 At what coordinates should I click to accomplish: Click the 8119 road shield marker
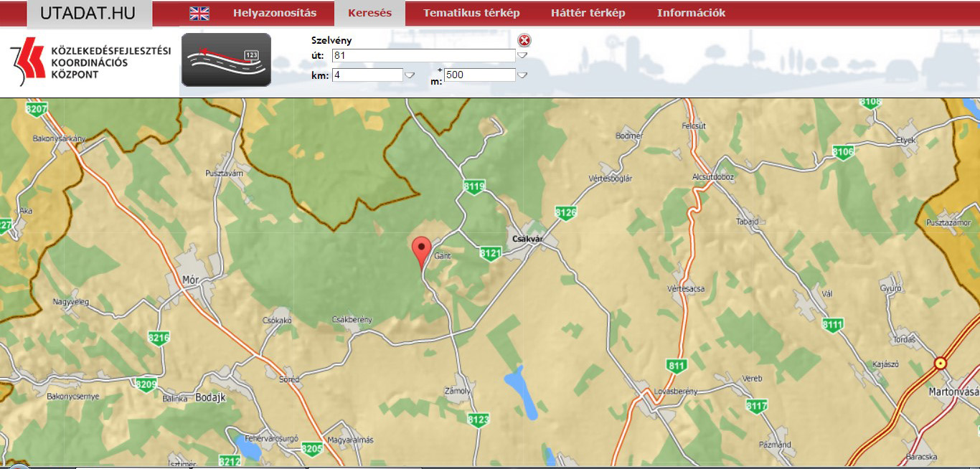(474, 186)
